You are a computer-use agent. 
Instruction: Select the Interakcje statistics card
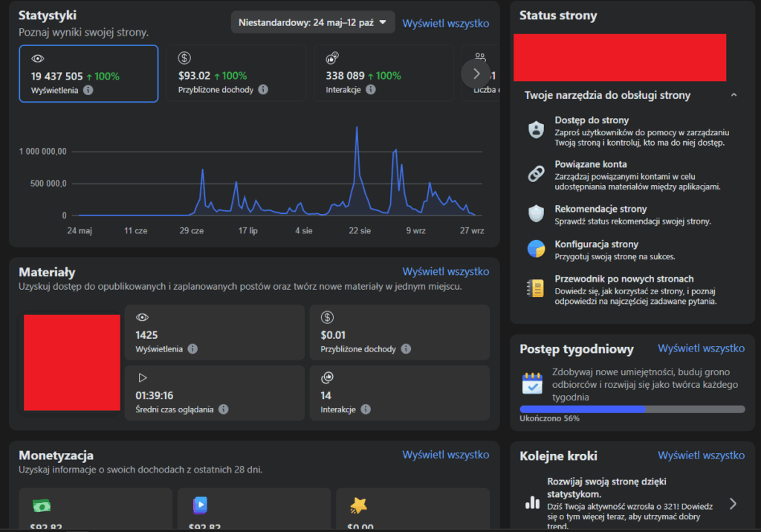(383, 73)
